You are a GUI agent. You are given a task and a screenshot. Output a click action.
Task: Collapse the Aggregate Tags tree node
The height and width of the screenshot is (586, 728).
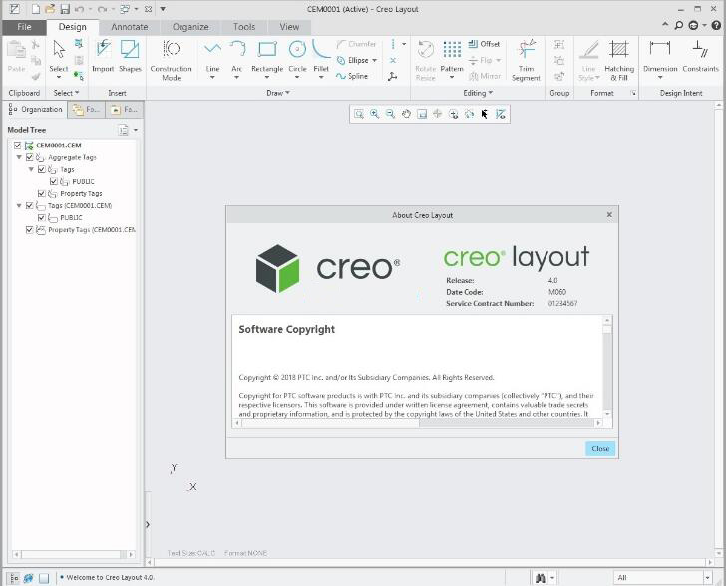click(19, 157)
